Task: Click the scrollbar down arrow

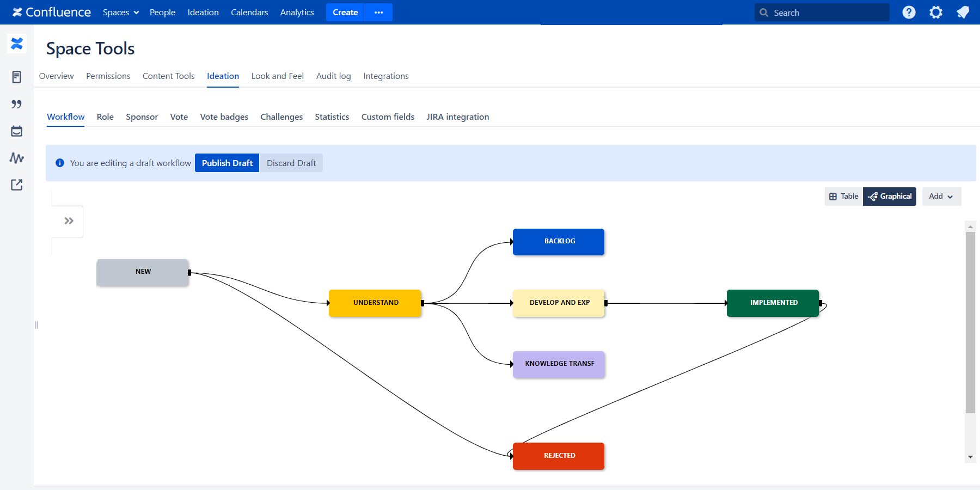Action: coord(970,457)
